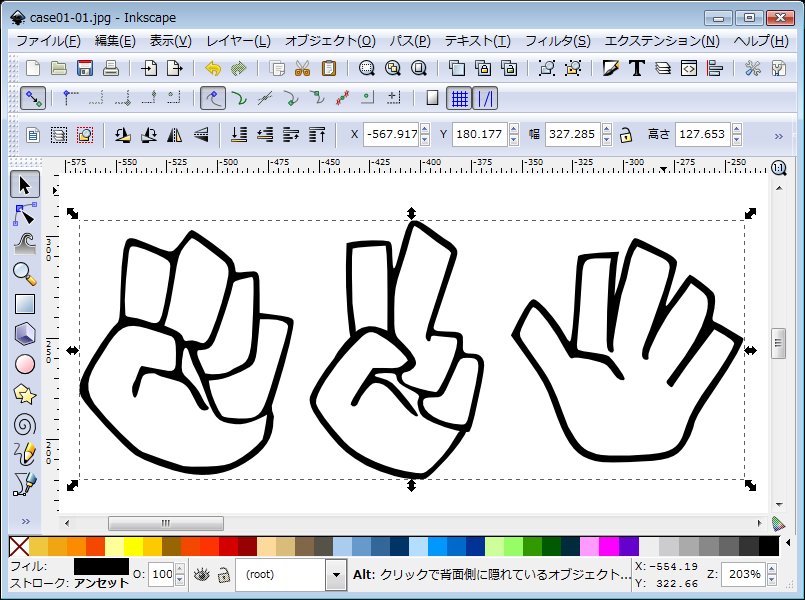Zoom 1:1 button beside ruler
This screenshot has width=805, height=600.
tap(778, 168)
